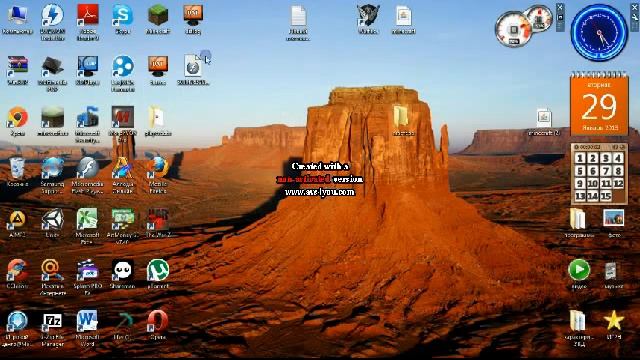This screenshot has width=640, height=360.
Task: Click tile 8 in the puzzle gadget
Action: [x=618, y=171]
